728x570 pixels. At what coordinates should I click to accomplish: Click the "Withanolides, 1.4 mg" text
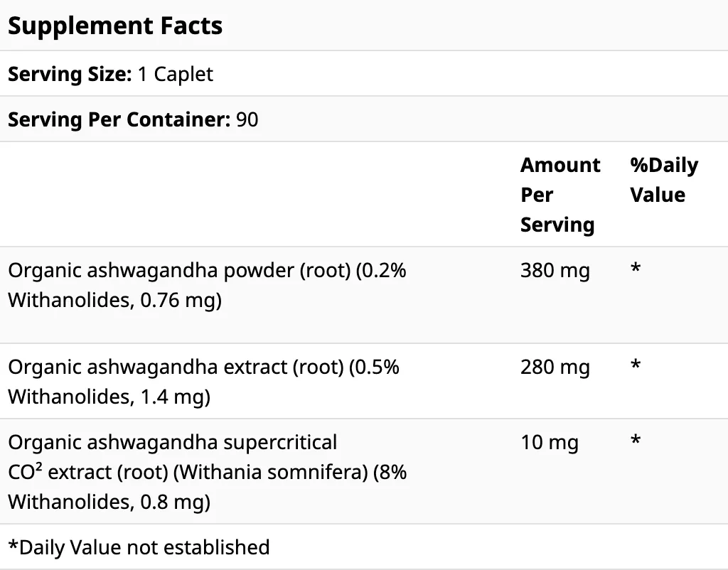(x=109, y=397)
